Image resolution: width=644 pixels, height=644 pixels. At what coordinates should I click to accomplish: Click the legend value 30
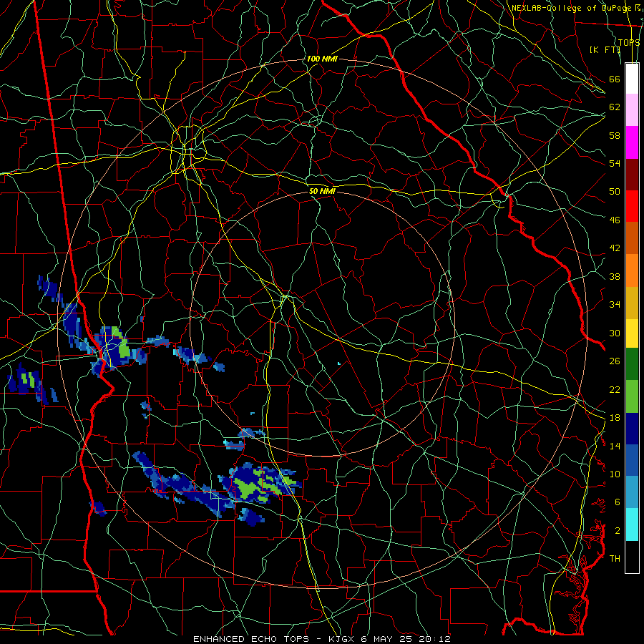615,333
